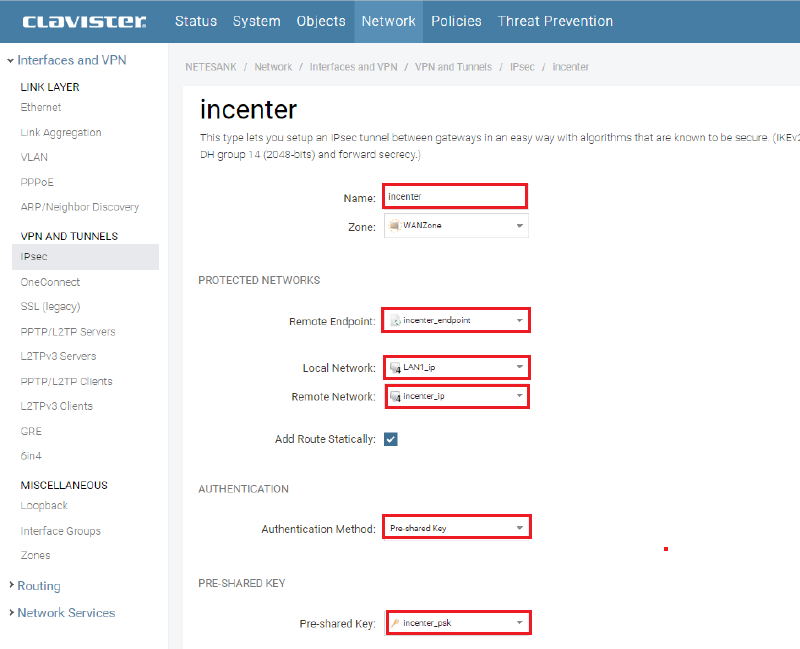Click the Clavister logo
The height and width of the screenshot is (649, 800).
(84, 21)
